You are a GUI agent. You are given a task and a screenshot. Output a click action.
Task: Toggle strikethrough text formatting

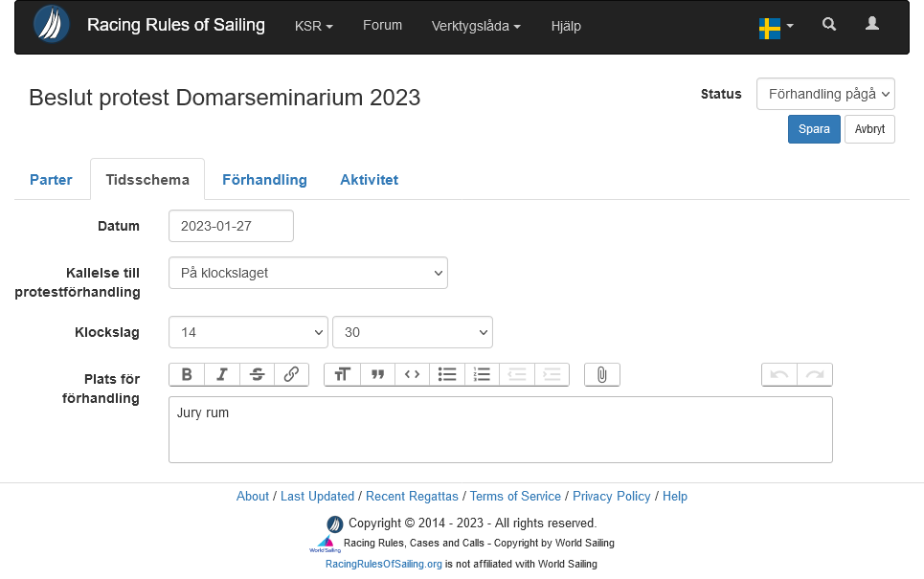[x=257, y=374]
